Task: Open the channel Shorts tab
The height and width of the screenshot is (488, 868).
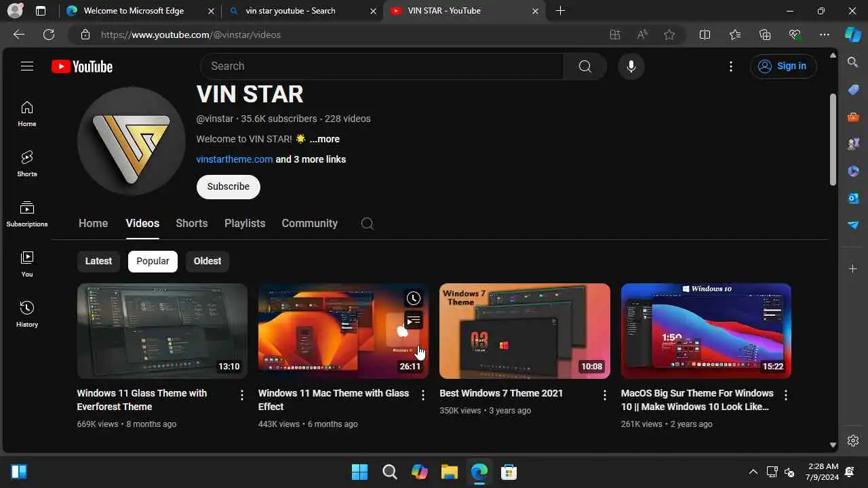Action: [192, 223]
